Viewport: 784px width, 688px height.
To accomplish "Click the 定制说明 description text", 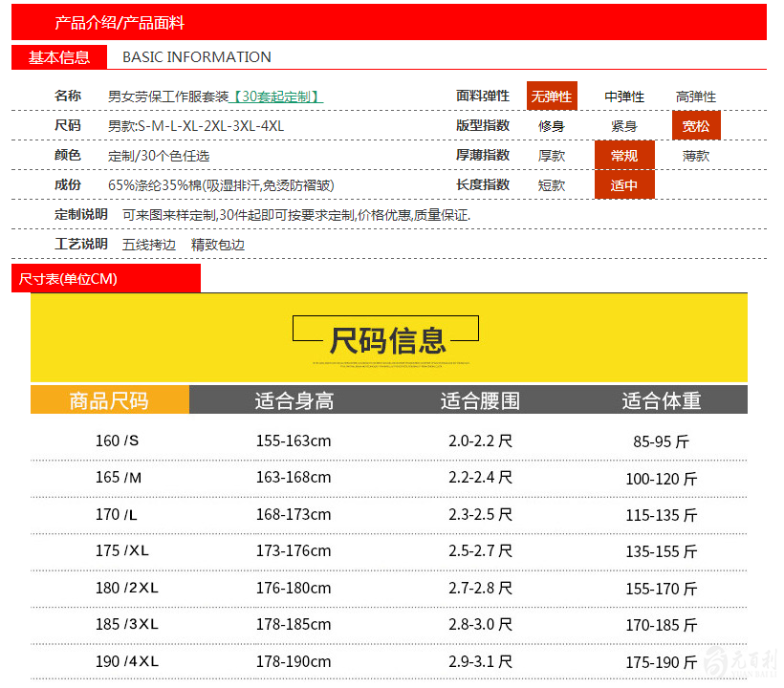I will (x=296, y=215).
